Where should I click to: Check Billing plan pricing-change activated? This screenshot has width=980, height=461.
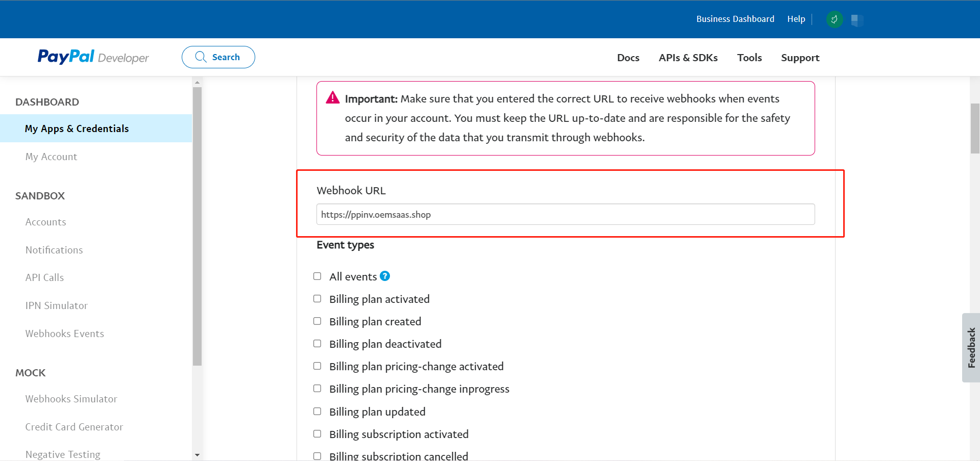pos(317,366)
